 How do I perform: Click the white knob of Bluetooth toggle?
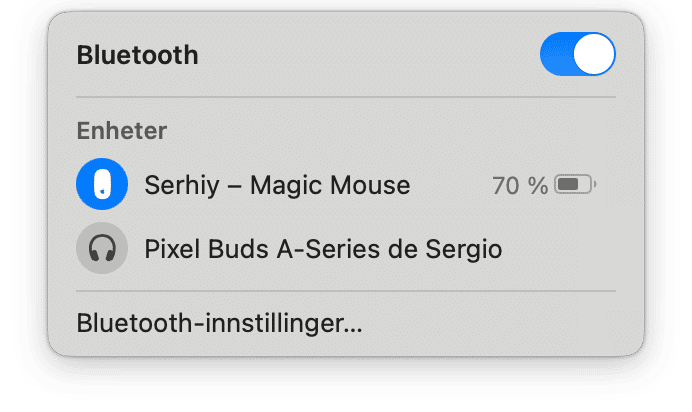[x=594, y=54]
